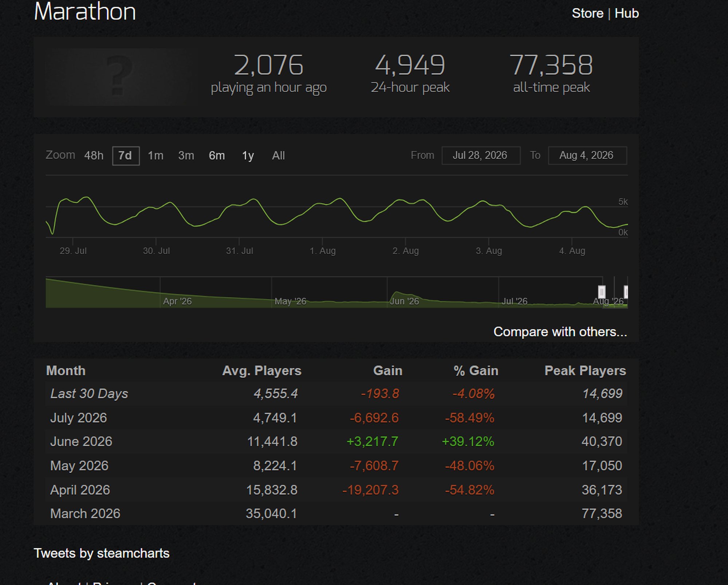Viewport: 728px width, 585px height.
Task: Click the gain value -6,692.6
Action: [x=374, y=418]
